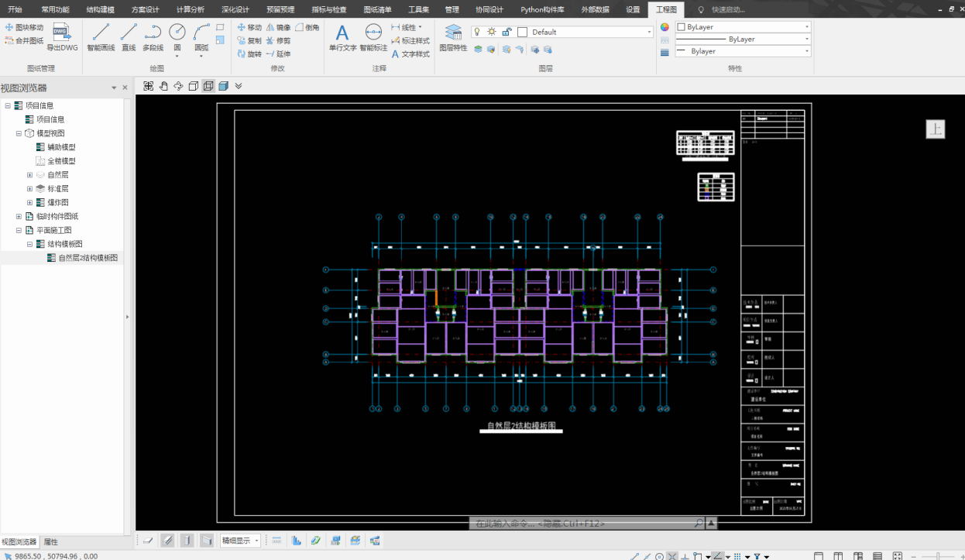Open the 精细显示 display mode dropdown
The height and width of the screenshot is (560, 965).
pos(240,541)
